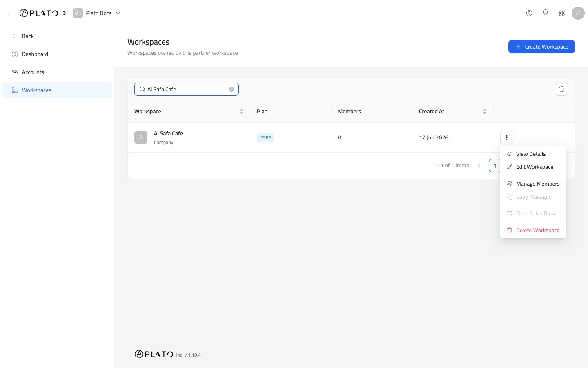This screenshot has width=588, height=368.
Task: Click the disabled Clear Sales Data entry
Action: tap(533, 213)
